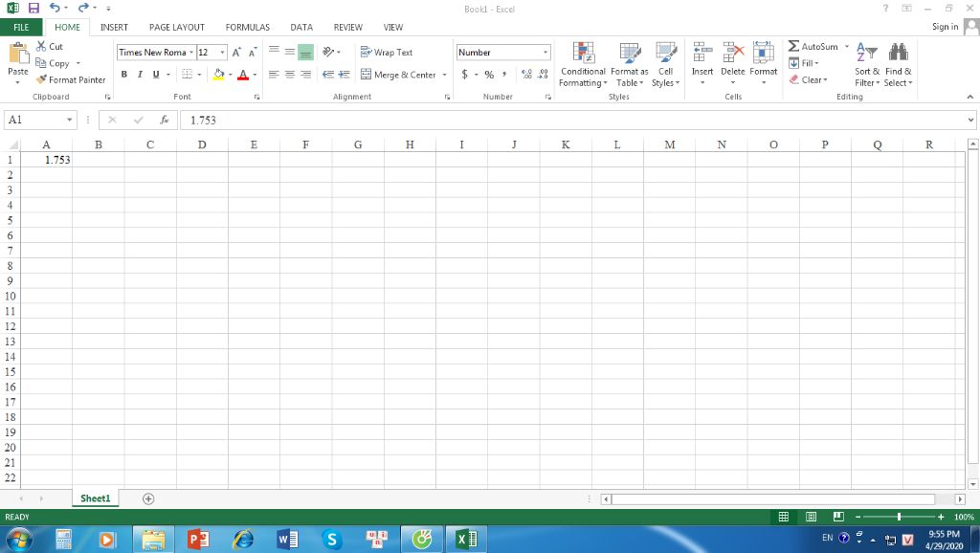This screenshot has width=980, height=553.
Task: Select the Sheet1 tab
Action: point(95,498)
